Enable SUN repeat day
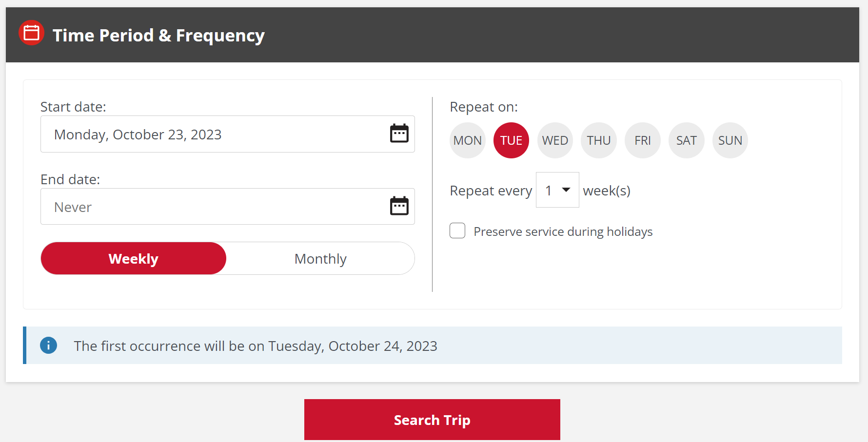 730,140
